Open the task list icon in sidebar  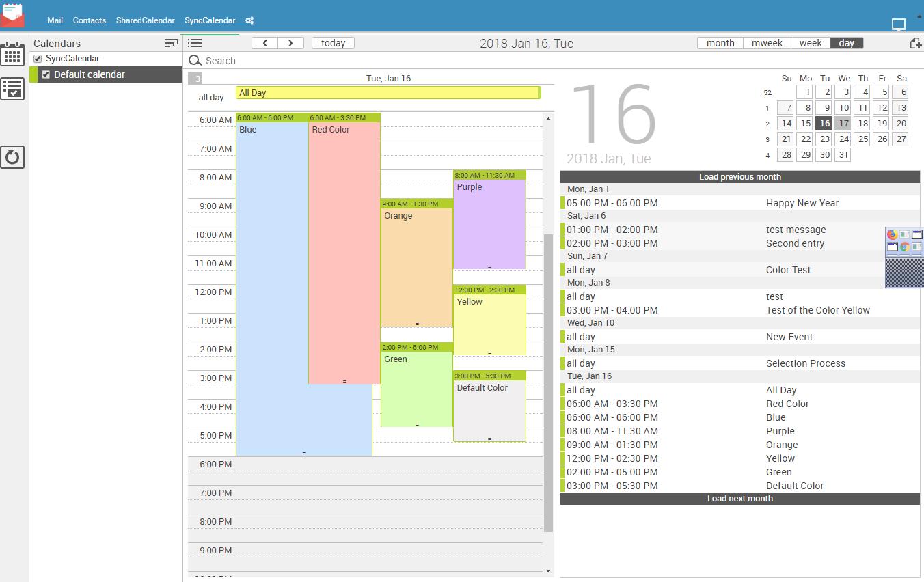[12, 89]
